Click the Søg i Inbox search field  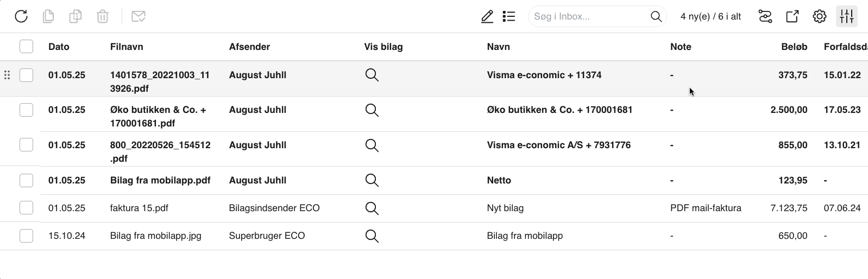(x=590, y=16)
